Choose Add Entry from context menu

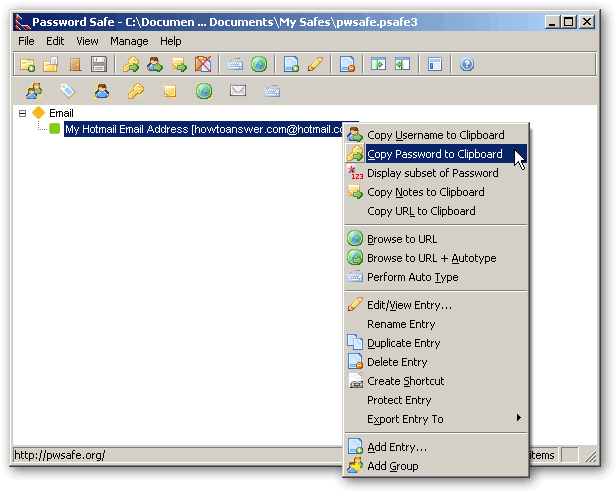pos(436,447)
